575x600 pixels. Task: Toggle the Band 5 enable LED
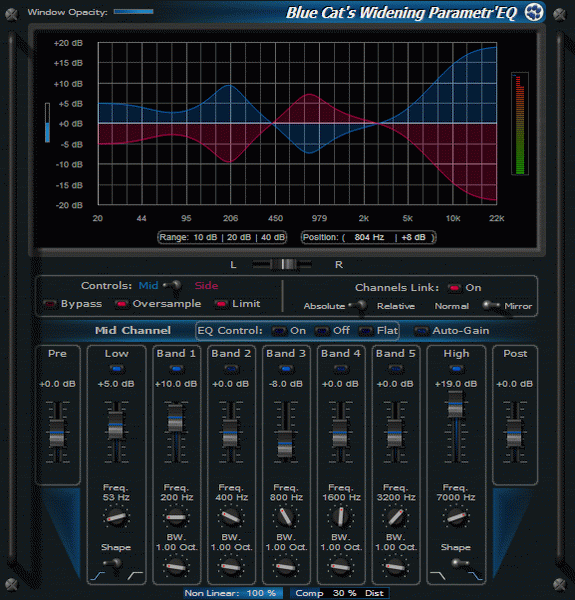point(395,369)
